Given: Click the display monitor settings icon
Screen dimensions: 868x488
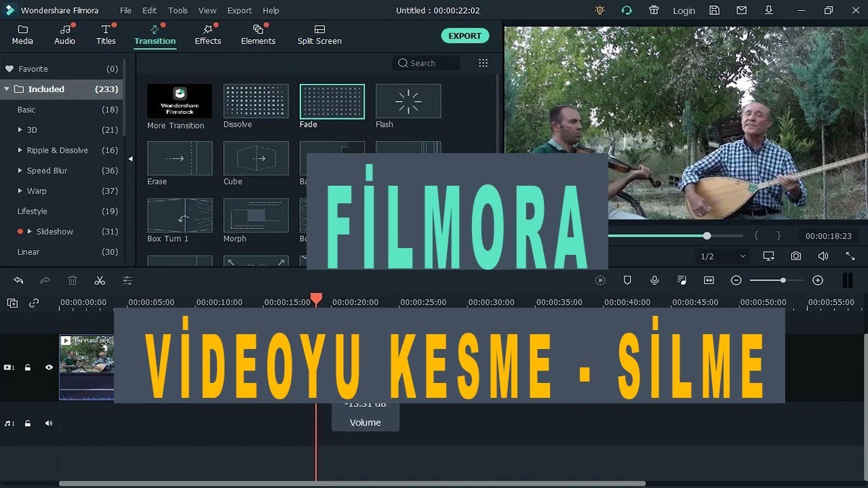Looking at the screenshot, I should [x=769, y=256].
